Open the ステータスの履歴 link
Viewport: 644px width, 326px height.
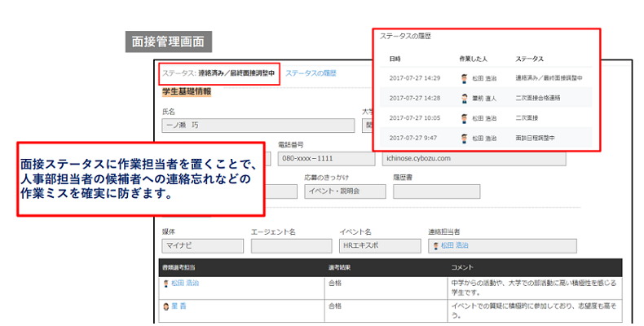click(x=311, y=73)
